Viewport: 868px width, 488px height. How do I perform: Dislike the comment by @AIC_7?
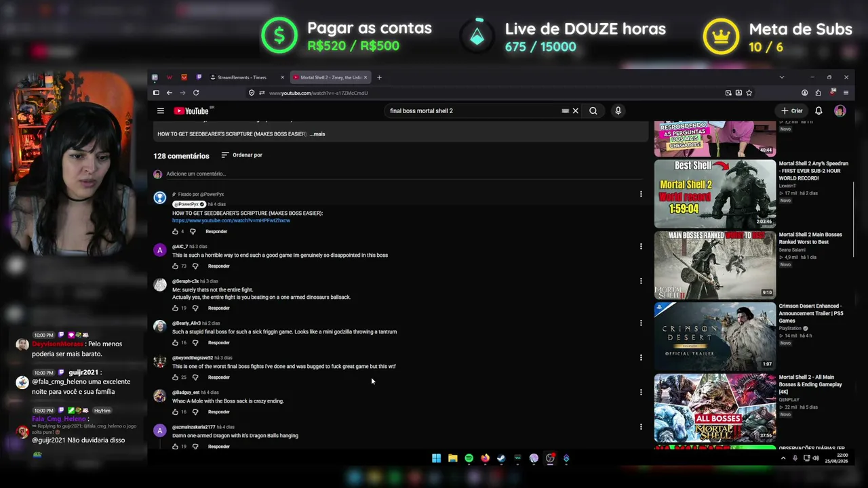(195, 266)
